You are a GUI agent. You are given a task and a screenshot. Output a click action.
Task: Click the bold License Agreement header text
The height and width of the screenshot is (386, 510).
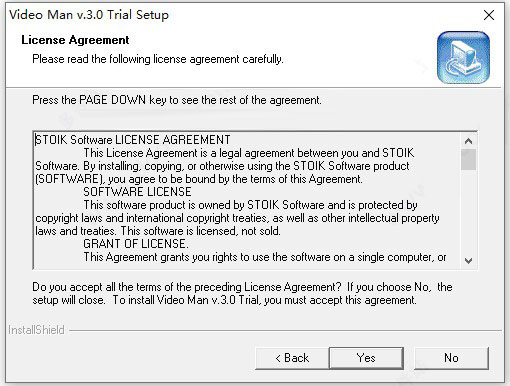[x=75, y=40]
